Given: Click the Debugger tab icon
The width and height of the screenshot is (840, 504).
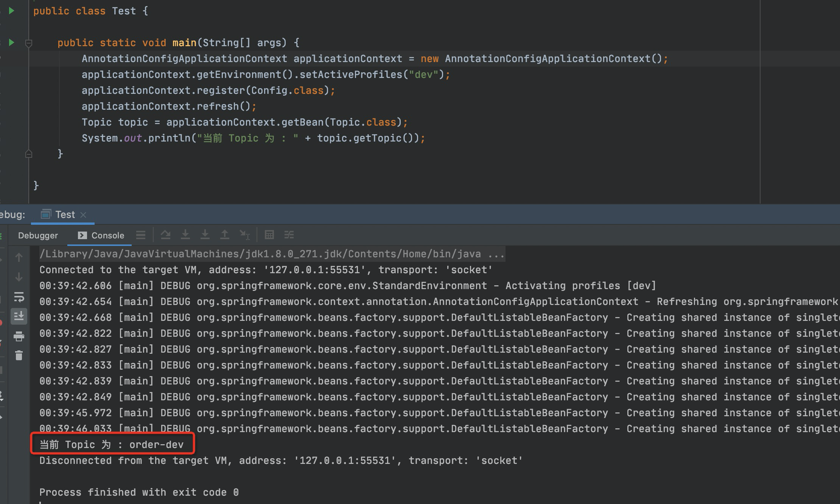Looking at the screenshot, I should [38, 235].
